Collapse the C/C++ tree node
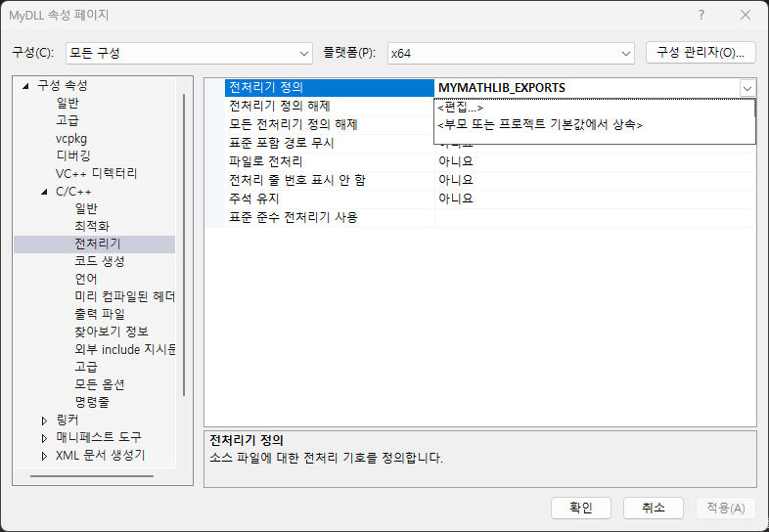This screenshot has height=532, width=769. [x=44, y=191]
